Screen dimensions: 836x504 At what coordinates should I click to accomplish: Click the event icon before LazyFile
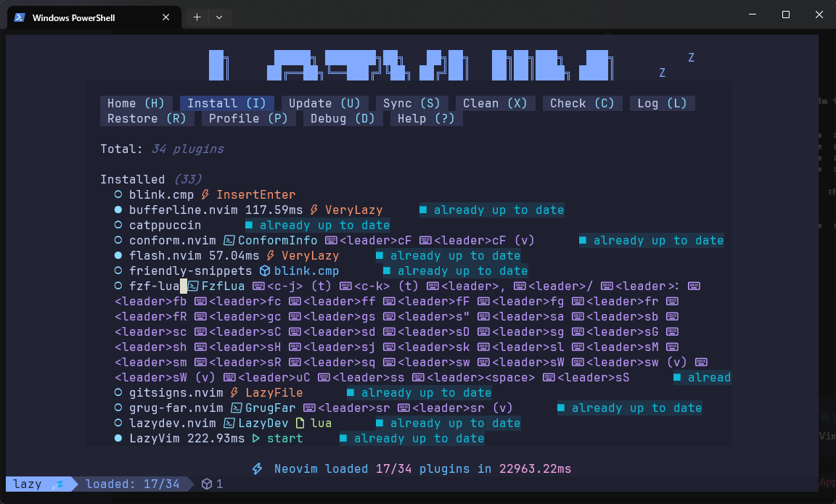click(234, 393)
